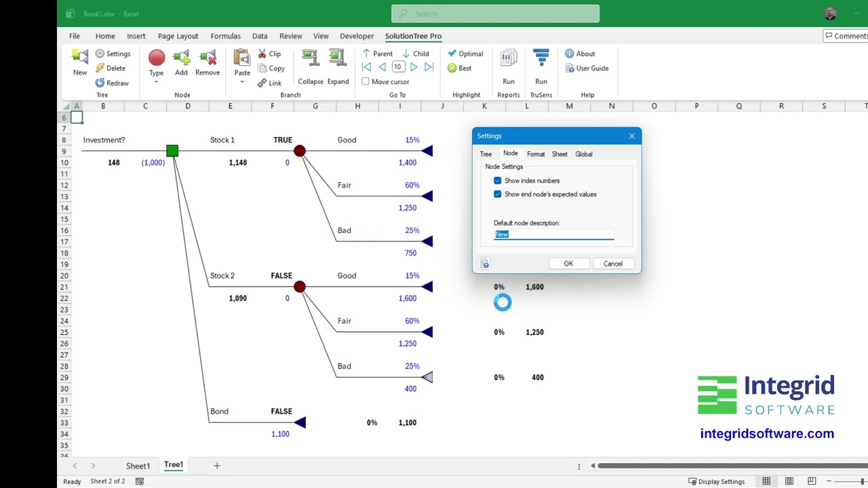Close the Settings dialog

pos(632,136)
